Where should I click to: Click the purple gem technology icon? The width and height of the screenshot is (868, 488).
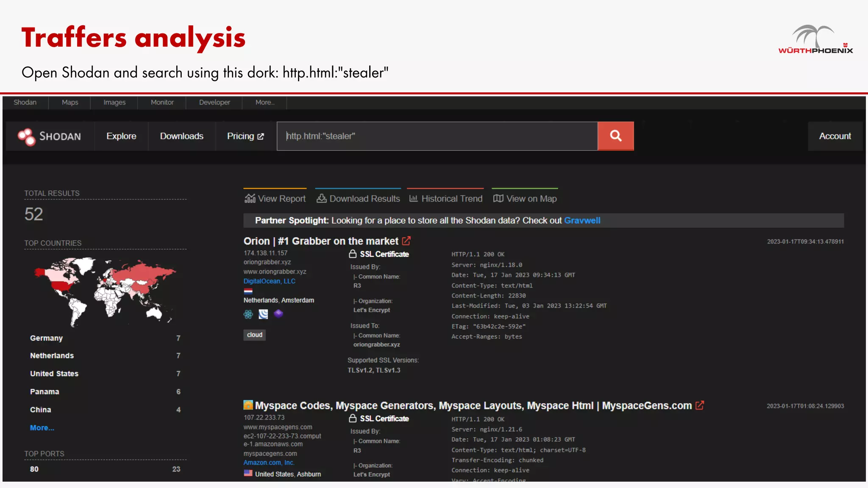click(x=278, y=313)
